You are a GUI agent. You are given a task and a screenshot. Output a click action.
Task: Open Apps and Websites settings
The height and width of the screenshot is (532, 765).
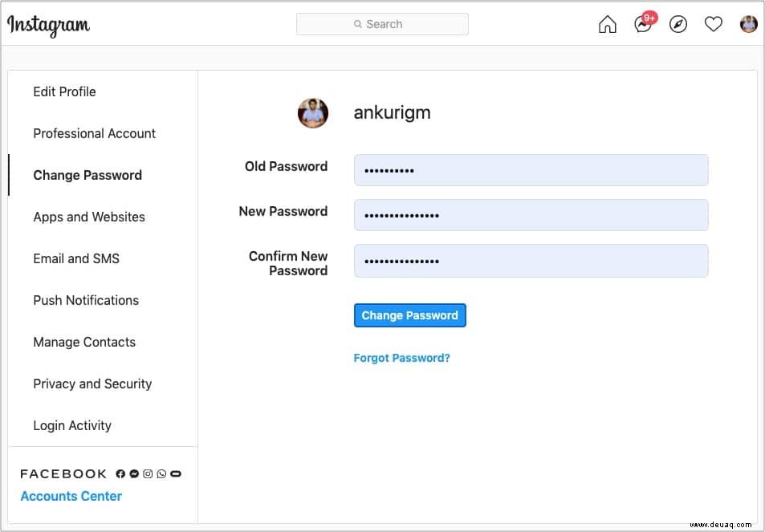point(89,217)
